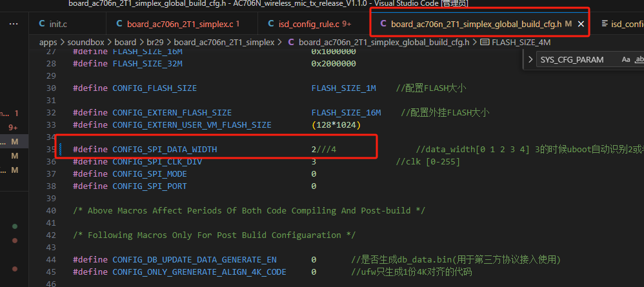This screenshot has width=644, height=287.
Task: Click macro CONFIG_SPI_MODE
Action: point(150,174)
